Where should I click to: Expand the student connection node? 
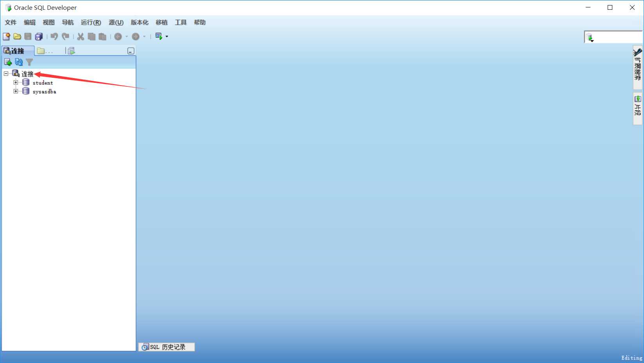tap(16, 82)
